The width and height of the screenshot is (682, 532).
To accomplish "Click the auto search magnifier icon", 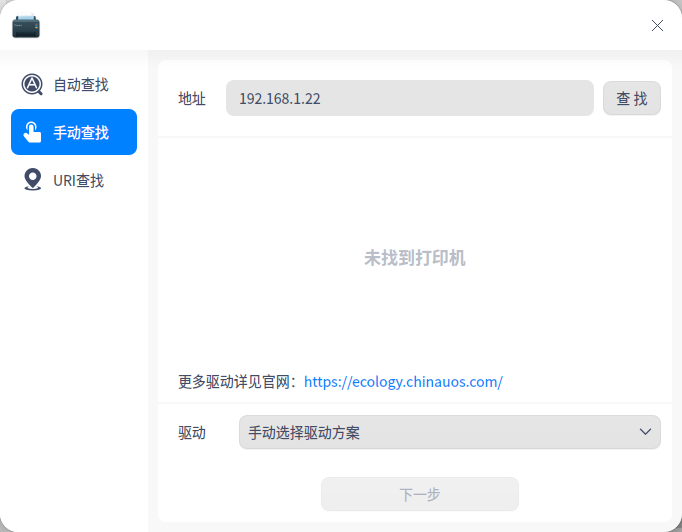I will (32, 84).
